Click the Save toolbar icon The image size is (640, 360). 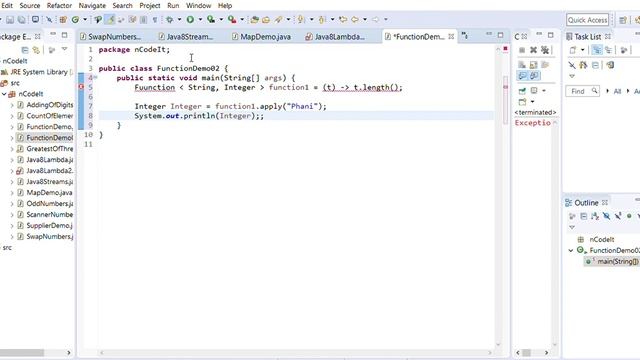[x=10, y=20]
